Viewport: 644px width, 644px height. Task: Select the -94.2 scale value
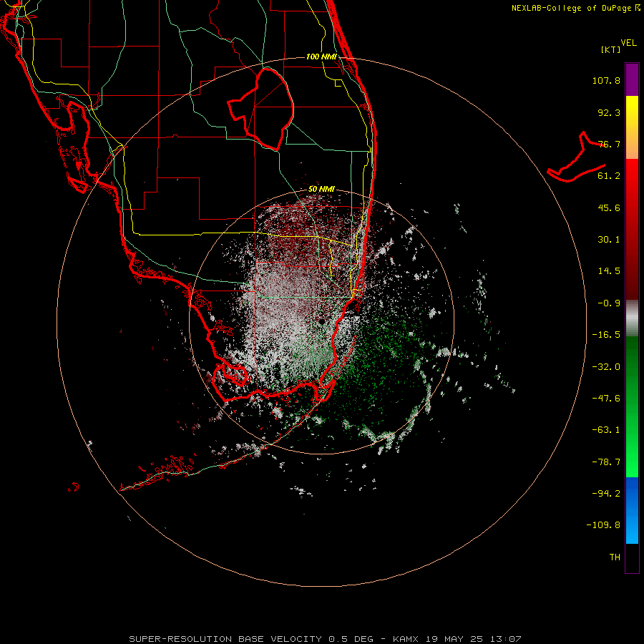(x=606, y=494)
